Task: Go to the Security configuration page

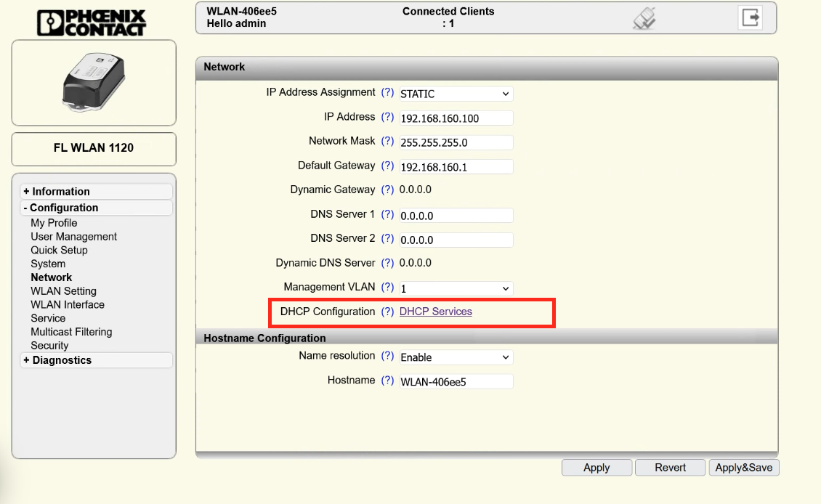Action: pyautogui.click(x=49, y=346)
